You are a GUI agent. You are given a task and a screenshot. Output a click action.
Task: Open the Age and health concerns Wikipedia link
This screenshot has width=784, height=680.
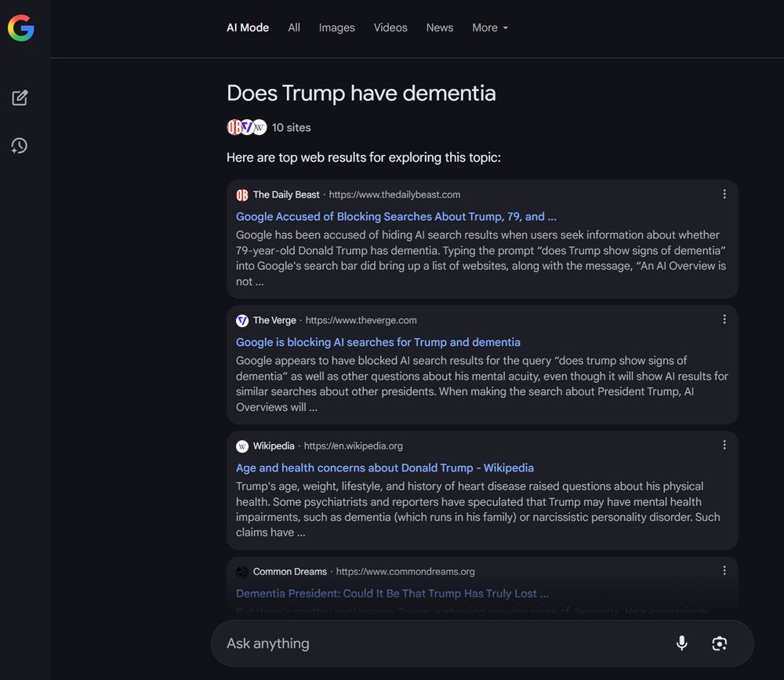[384, 467]
